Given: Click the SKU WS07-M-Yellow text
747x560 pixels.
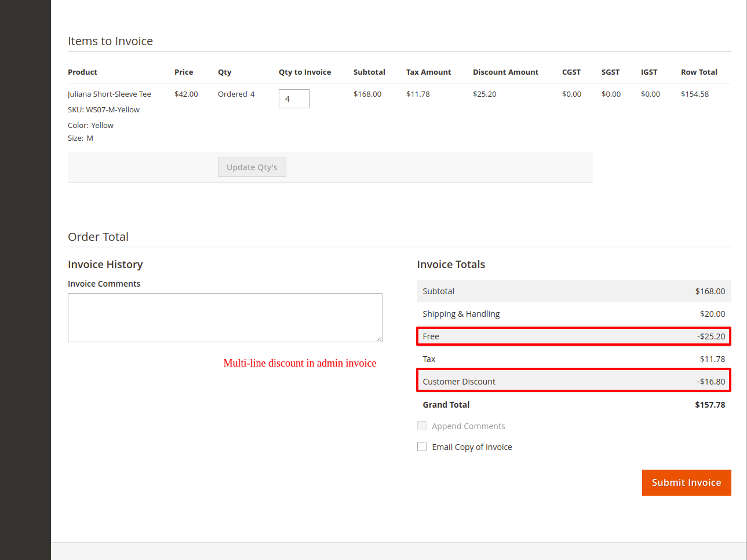Looking at the screenshot, I should click(104, 109).
